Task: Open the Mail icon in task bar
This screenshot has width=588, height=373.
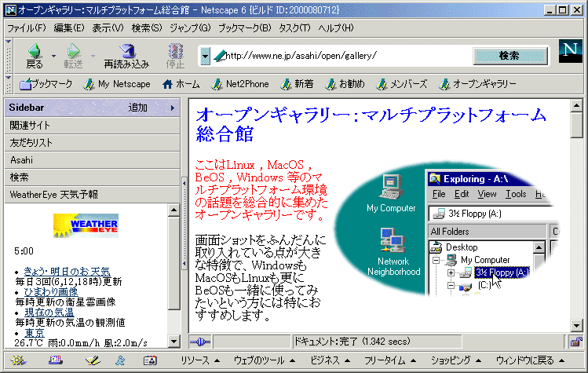Action: click(x=56, y=360)
